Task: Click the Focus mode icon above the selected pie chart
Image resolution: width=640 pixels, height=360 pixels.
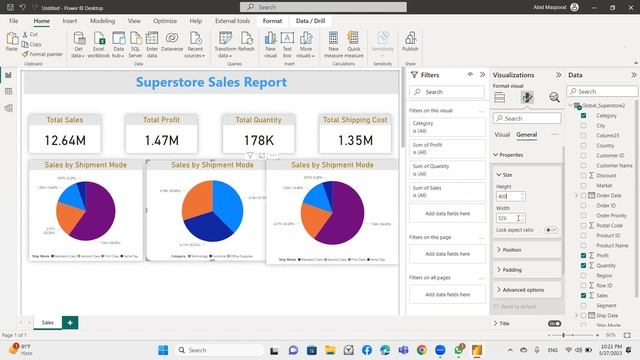Action: pos(262,155)
